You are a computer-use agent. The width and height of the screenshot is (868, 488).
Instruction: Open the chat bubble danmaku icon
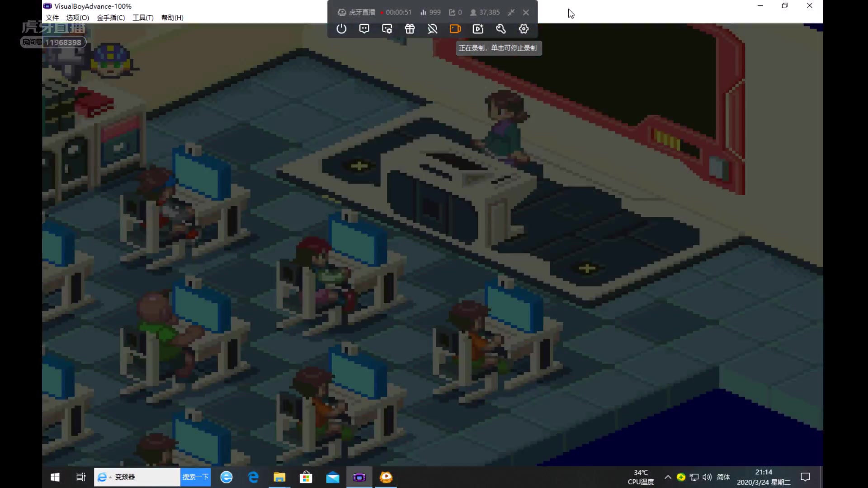point(364,29)
